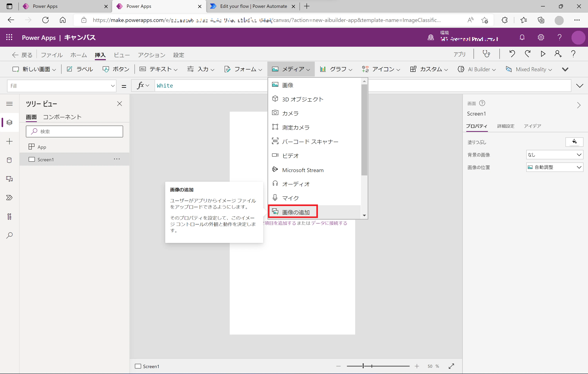Open the notifications bell icon
Screen dimensions: 588x374
point(522,37)
